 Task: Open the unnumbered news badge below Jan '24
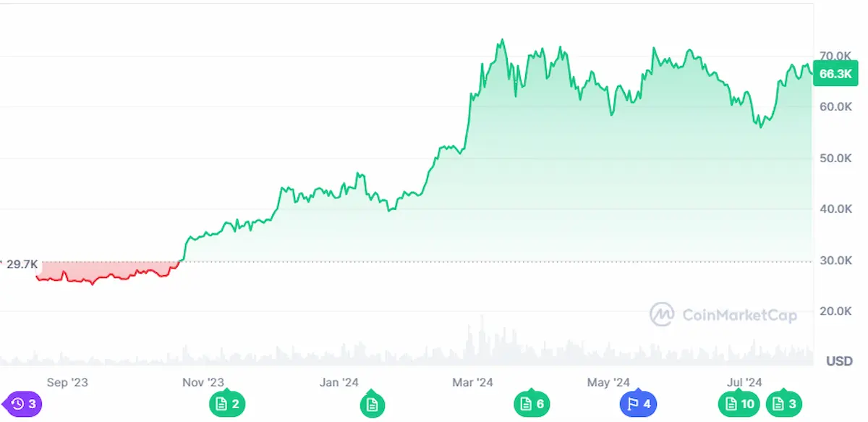coord(373,404)
